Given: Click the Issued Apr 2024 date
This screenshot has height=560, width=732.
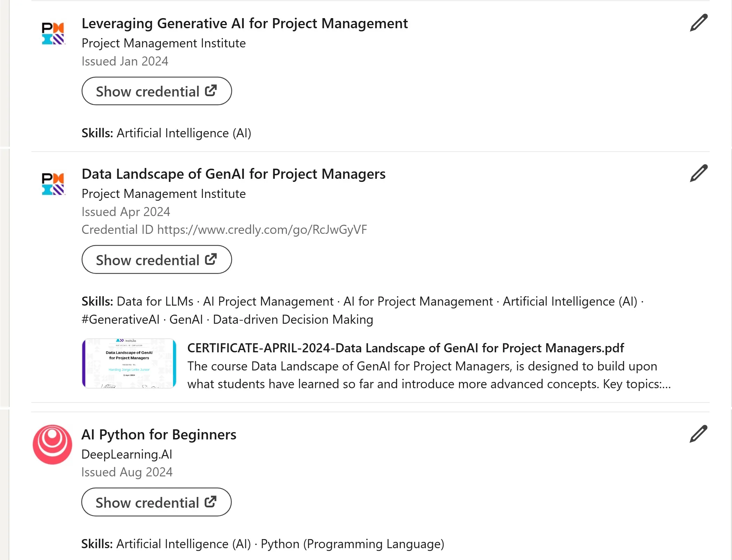Looking at the screenshot, I should [126, 212].
